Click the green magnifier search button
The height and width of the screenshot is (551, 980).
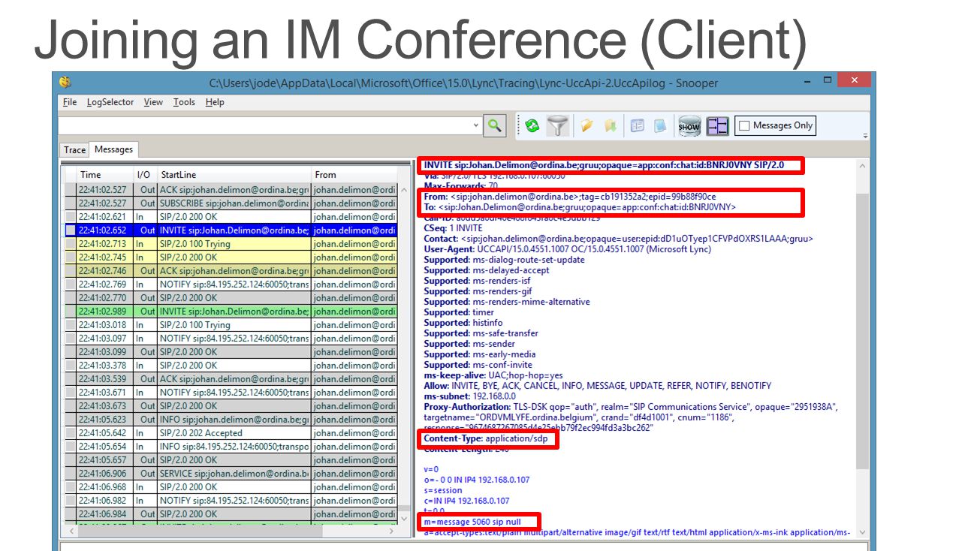click(x=494, y=126)
